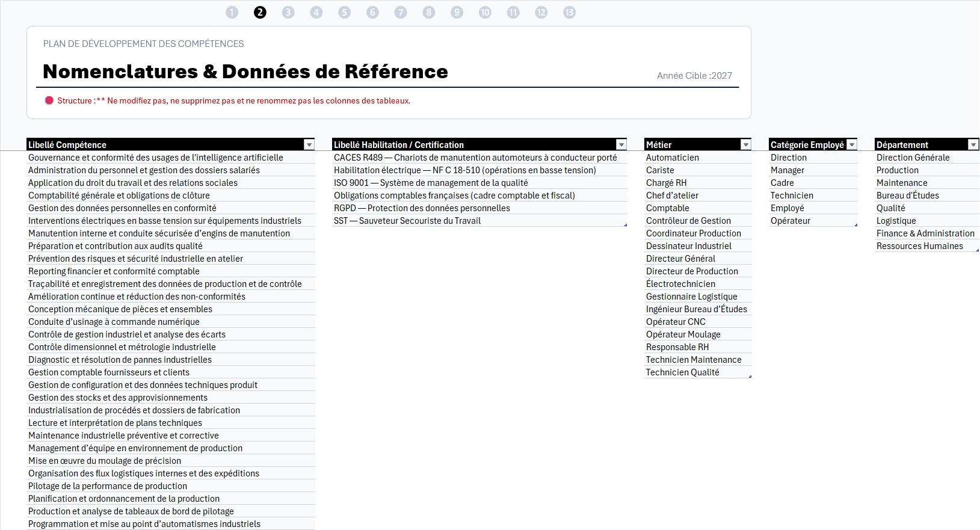Select the 'Automaticien' métier cell
980x530 pixels.
698,158
